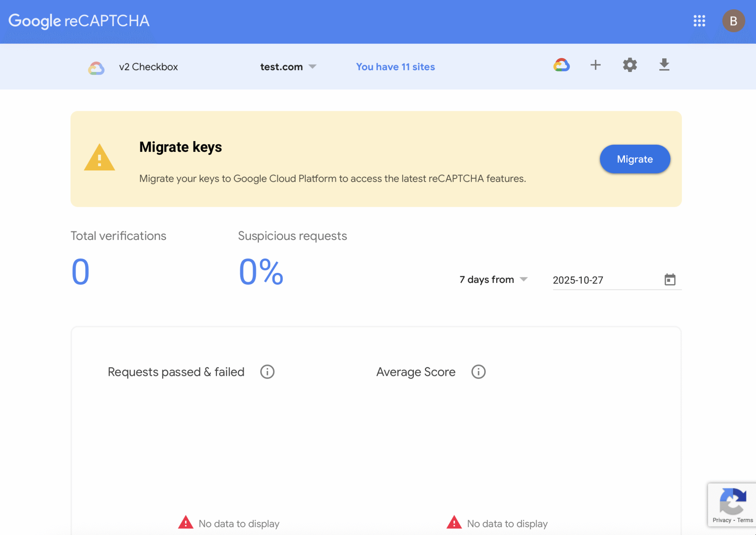Open the Google Cloud console icon
756x535 pixels.
[561, 65]
